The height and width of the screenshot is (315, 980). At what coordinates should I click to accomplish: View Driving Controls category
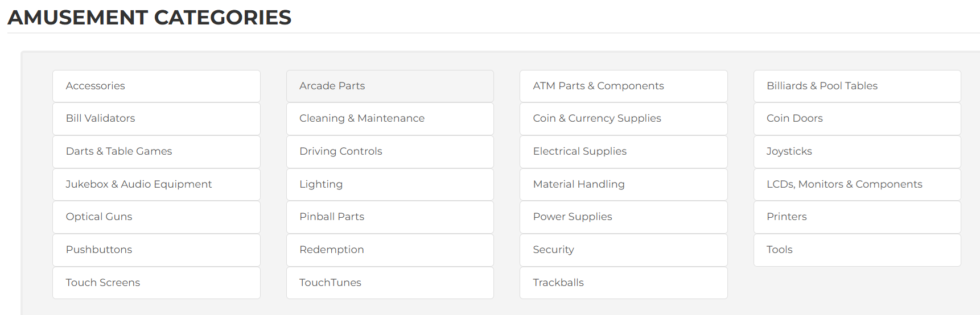pos(390,152)
